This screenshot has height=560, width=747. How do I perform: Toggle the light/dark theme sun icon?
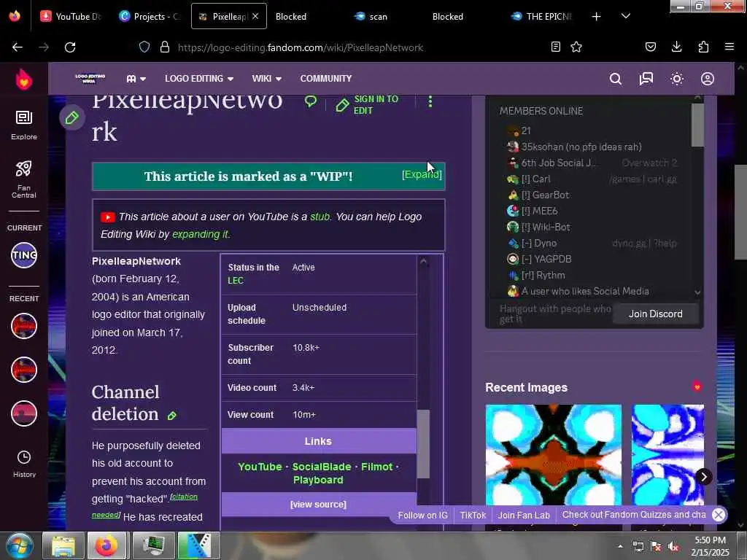(677, 79)
